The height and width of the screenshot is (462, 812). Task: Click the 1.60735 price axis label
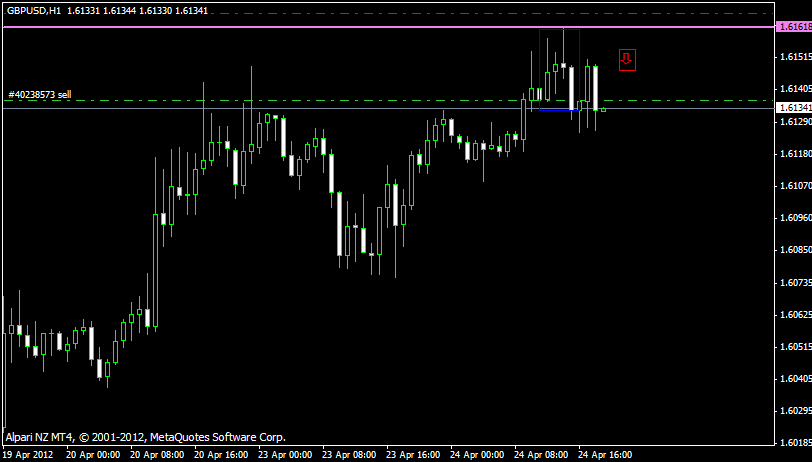[x=795, y=283]
